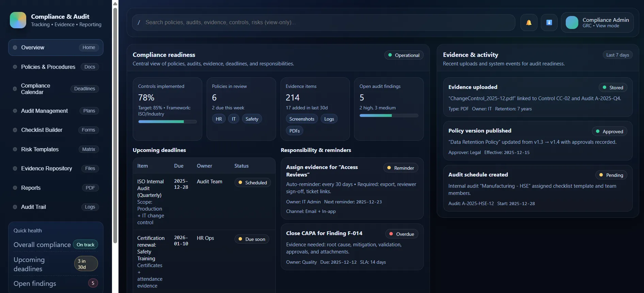Viewport: 644px width, 293px height.
Task: Open Audit Trail logs section
Action: click(56, 207)
